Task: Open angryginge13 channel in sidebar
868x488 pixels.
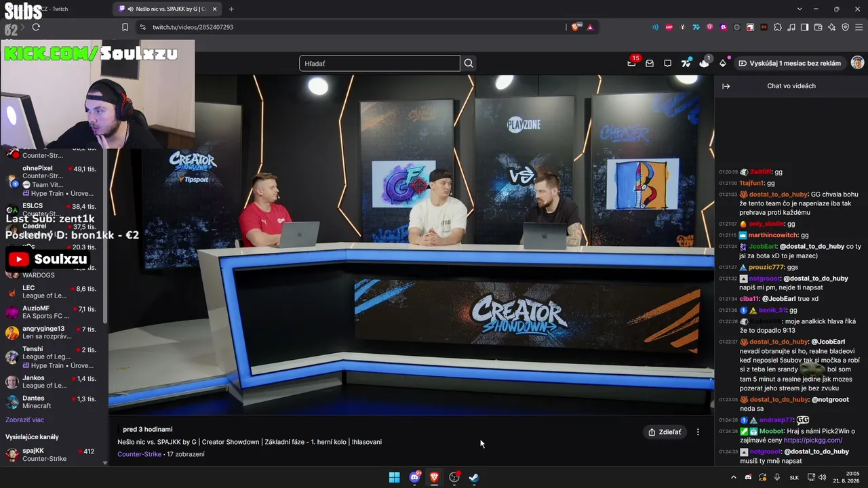Action: pyautogui.click(x=52, y=333)
